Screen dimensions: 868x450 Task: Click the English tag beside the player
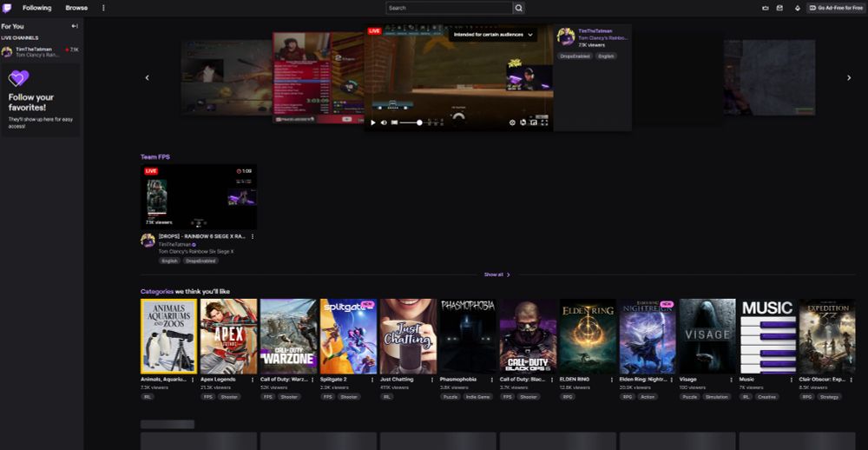[606, 56]
